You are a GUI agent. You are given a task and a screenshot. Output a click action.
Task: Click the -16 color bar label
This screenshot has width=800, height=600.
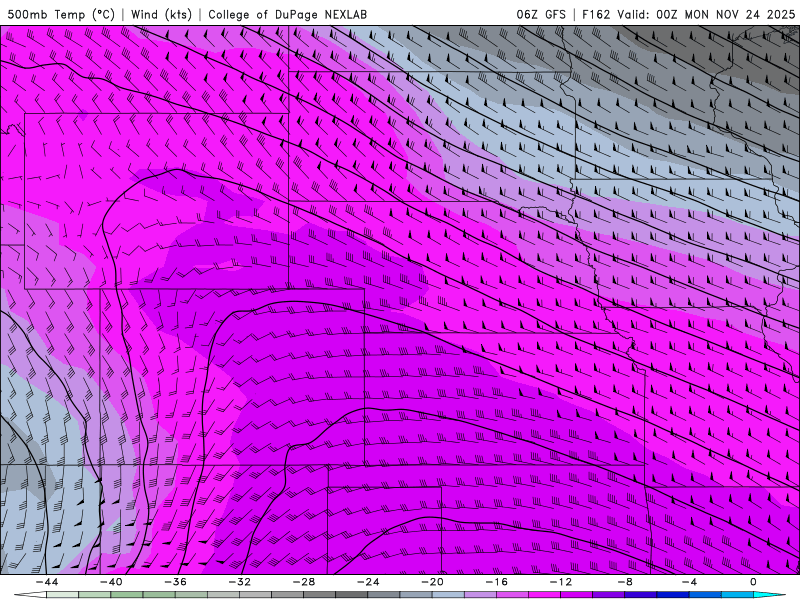pos(497,582)
